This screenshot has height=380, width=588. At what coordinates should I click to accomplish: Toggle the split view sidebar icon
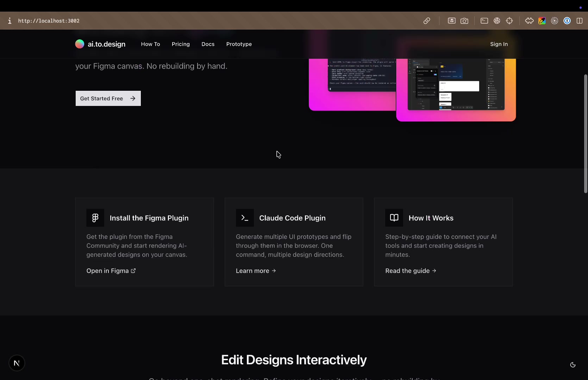click(x=580, y=21)
